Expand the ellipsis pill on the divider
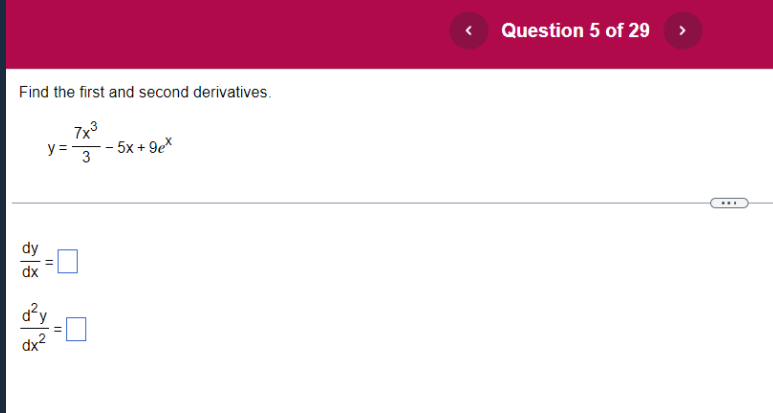 point(729,203)
